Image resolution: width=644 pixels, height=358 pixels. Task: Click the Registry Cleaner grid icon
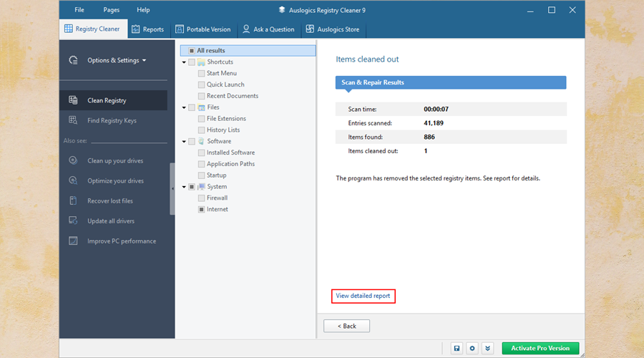click(69, 29)
